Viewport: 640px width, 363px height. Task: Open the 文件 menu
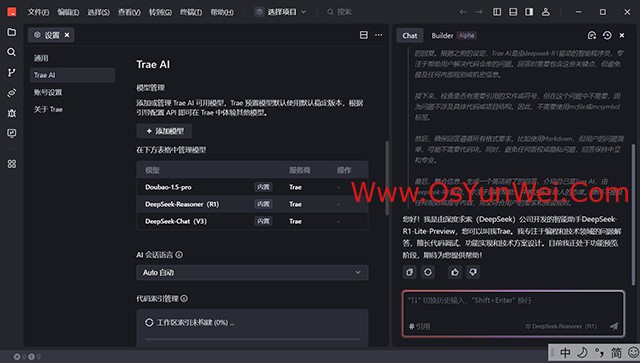(38, 12)
